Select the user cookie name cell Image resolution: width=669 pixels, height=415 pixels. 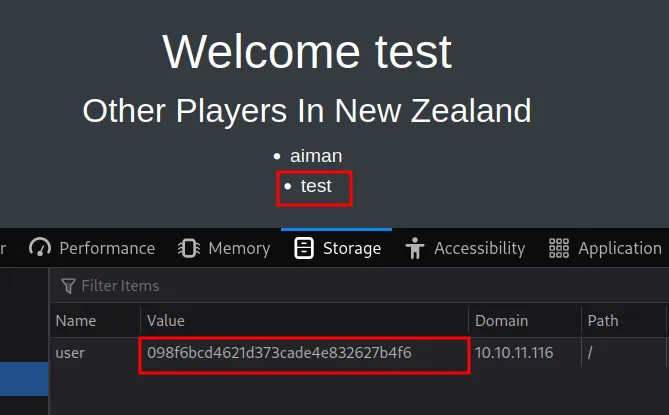pyautogui.click(x=70, y=353)
